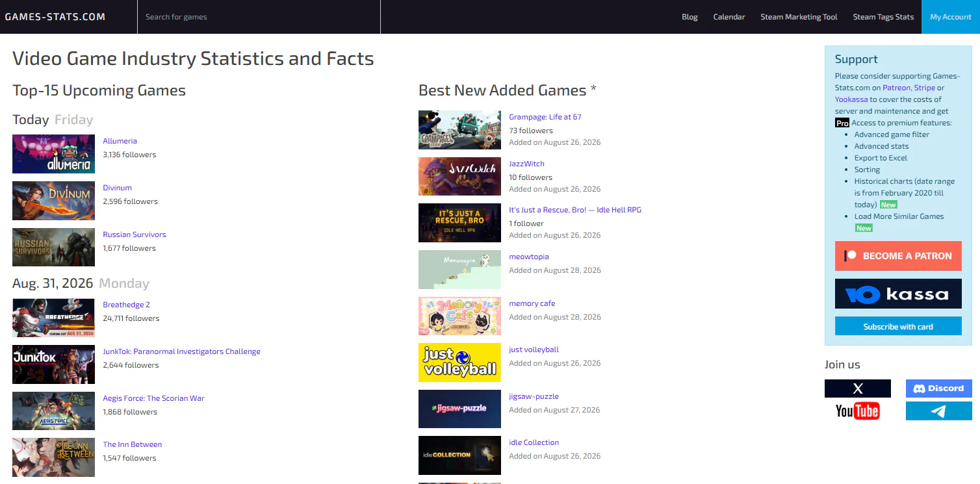Open the idle Collection game link
The image size is (980, 484).
(x=534, y=442)
